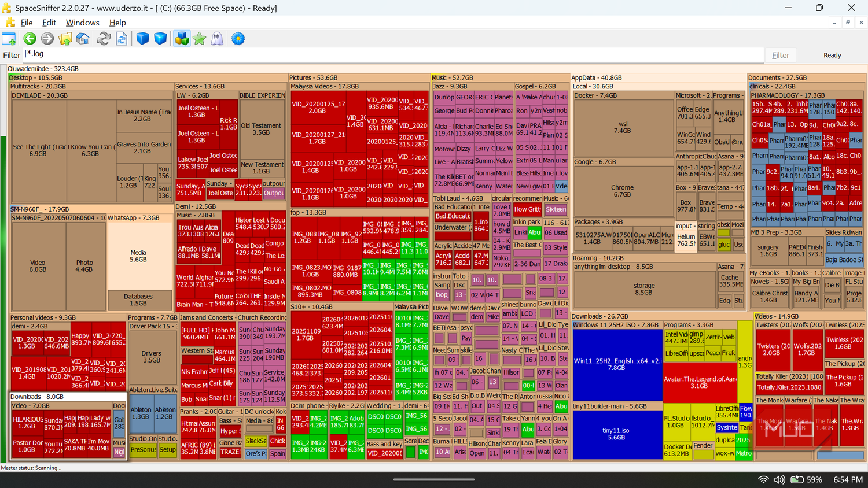Select the Videos - 14.9GB header
This screenshot has width=868, height=488.
(810, 317)
